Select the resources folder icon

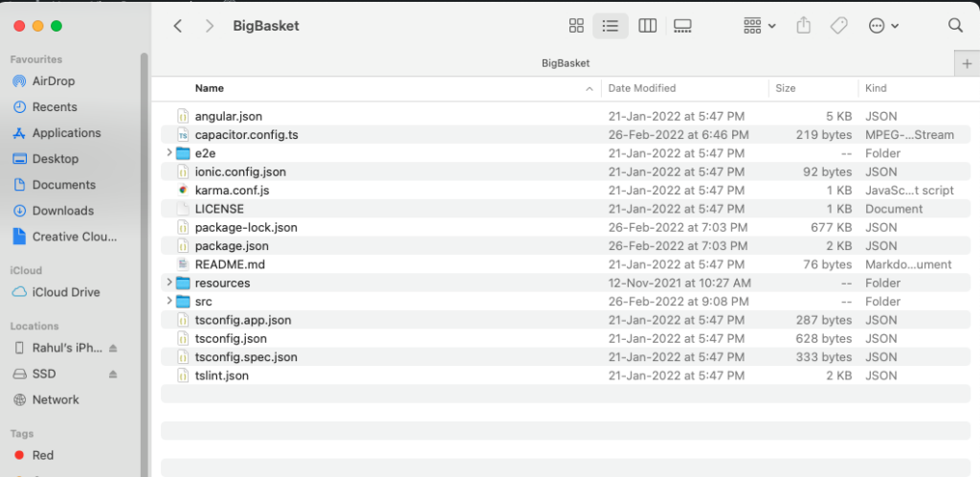pyautogui.click(x=183, y=284)
